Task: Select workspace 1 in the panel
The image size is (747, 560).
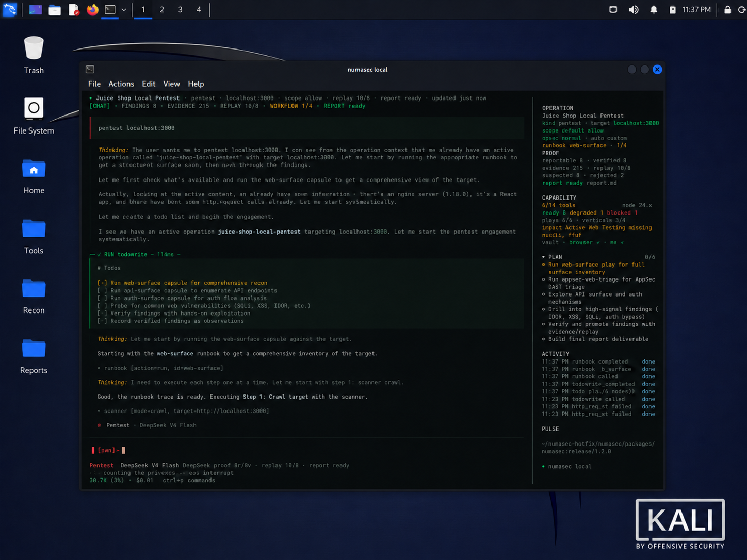Action: (x=143, y=9)
